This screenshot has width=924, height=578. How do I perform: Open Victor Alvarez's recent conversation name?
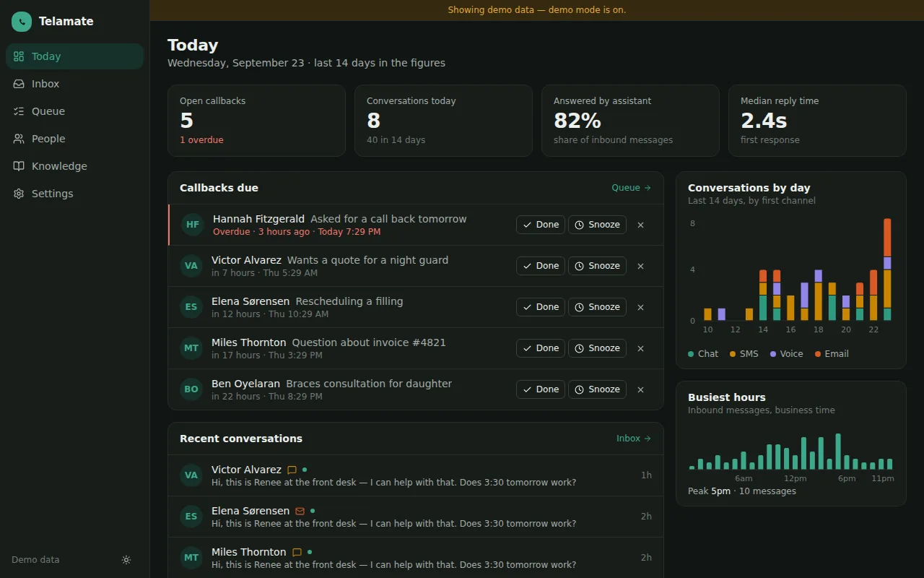click(x=246, y=470)
